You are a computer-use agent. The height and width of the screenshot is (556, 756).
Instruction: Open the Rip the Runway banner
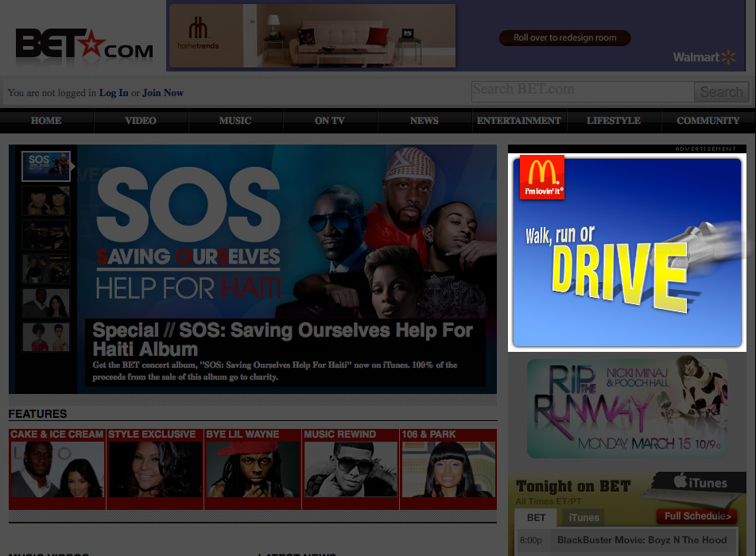click(x=626, y=407)
